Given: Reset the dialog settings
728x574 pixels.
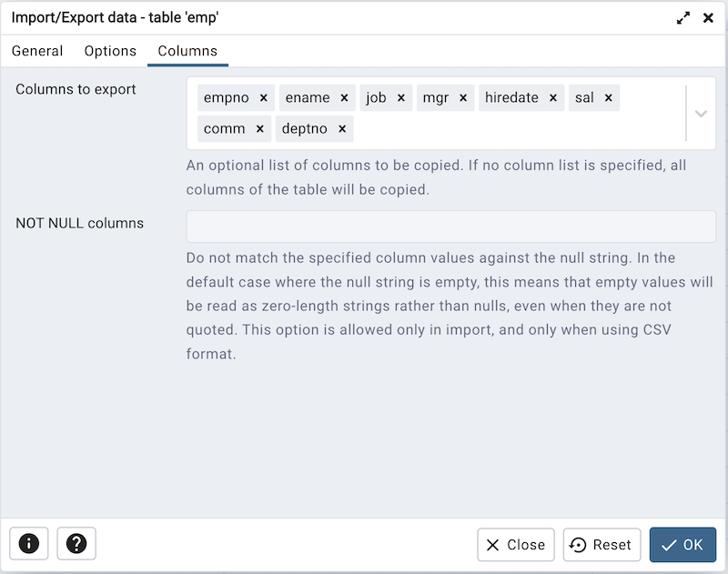Looking at the screenshot, I should [602, 544].
